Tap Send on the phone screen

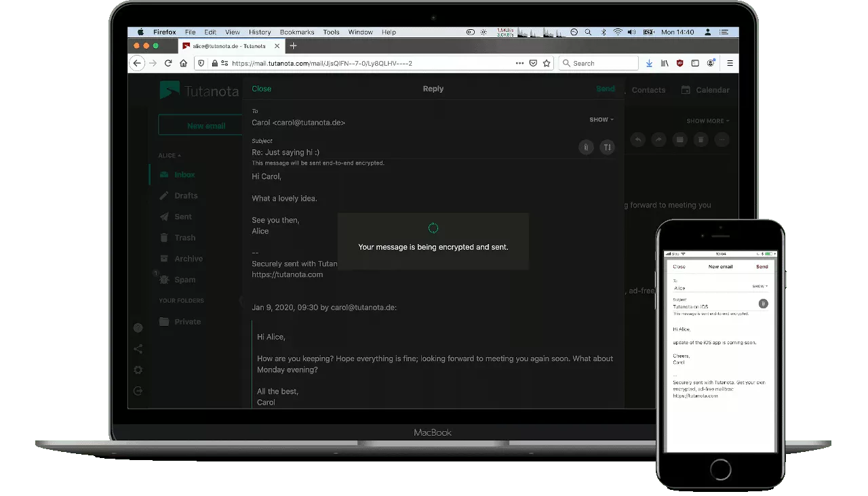762,267
